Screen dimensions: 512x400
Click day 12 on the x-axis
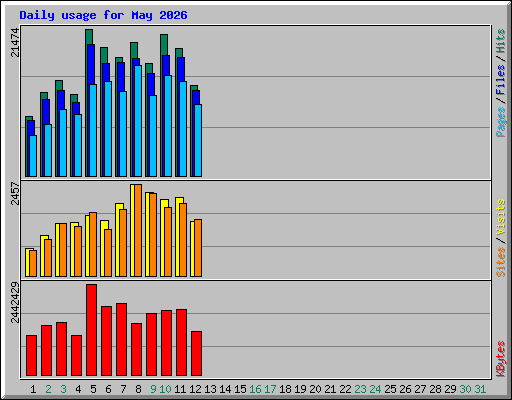pyautogui.click(x=195, y=389)
